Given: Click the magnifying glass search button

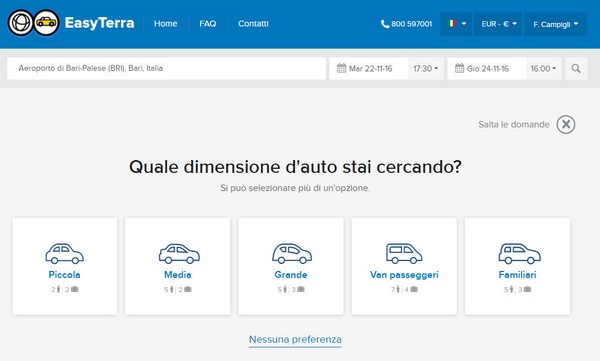Looking at the screenshot, I should (576, 69).
